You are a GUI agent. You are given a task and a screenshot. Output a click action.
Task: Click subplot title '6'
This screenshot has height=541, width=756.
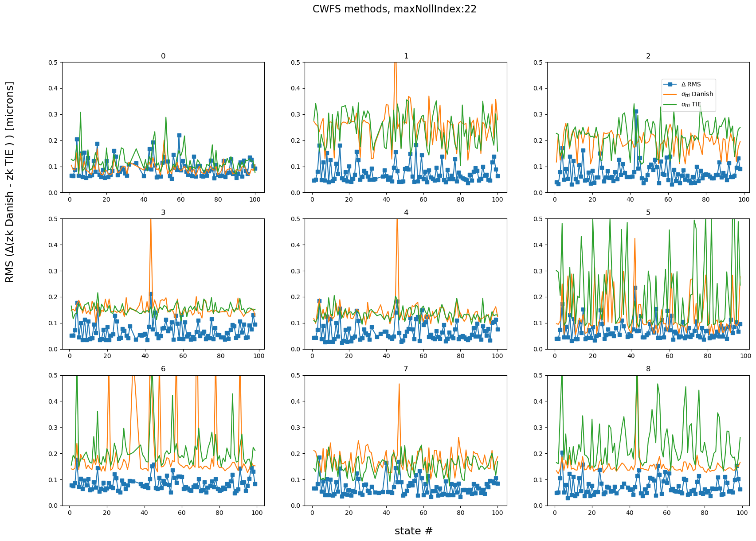pos(163,369)
